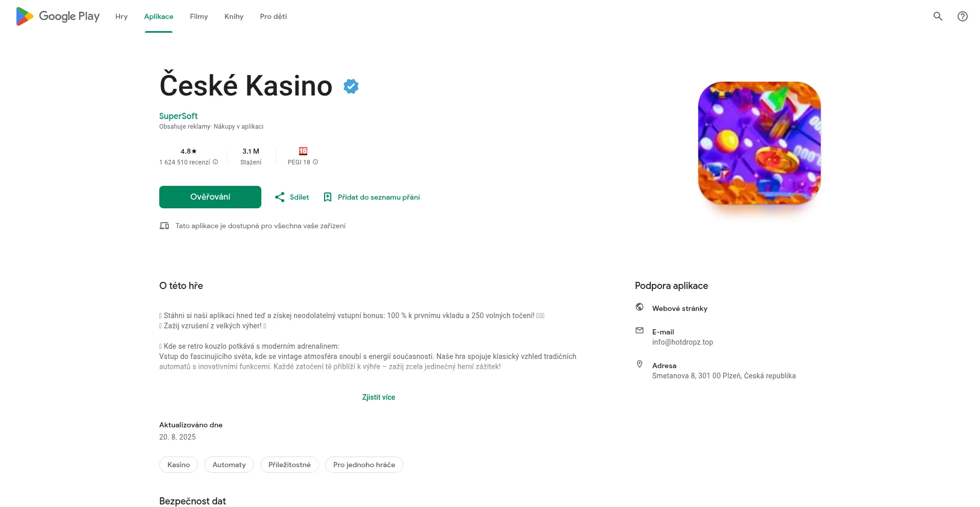The image size is (980, 507).
Task: Open the search magnifier icon
Action: [938, 16]
